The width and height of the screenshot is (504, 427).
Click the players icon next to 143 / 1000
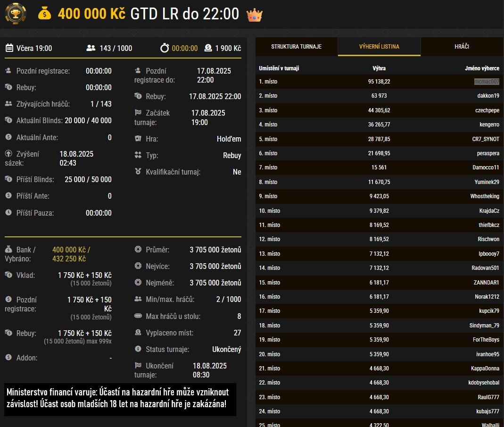coord(91,48)
